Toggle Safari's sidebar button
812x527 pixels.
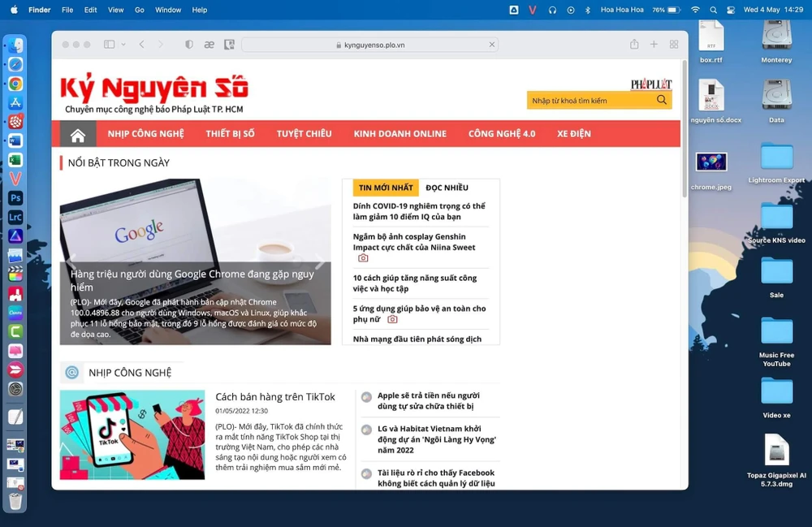[110, 45]
